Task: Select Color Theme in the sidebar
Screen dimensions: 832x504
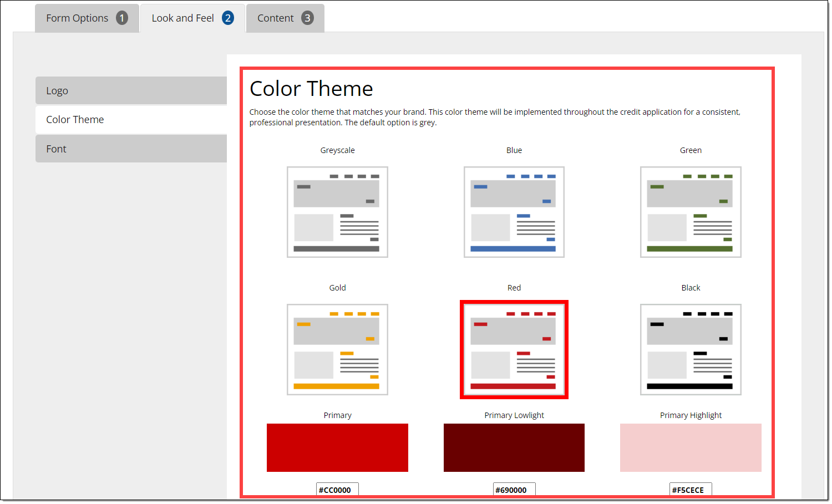Action: click(x=131, y=120)
